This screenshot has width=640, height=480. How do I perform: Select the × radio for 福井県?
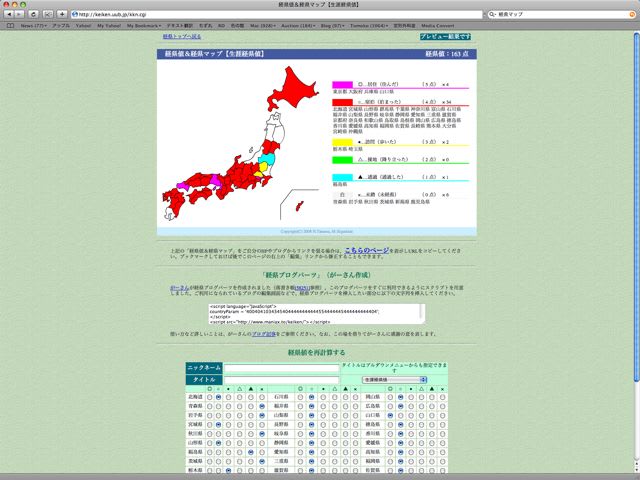tap(356, 407)
